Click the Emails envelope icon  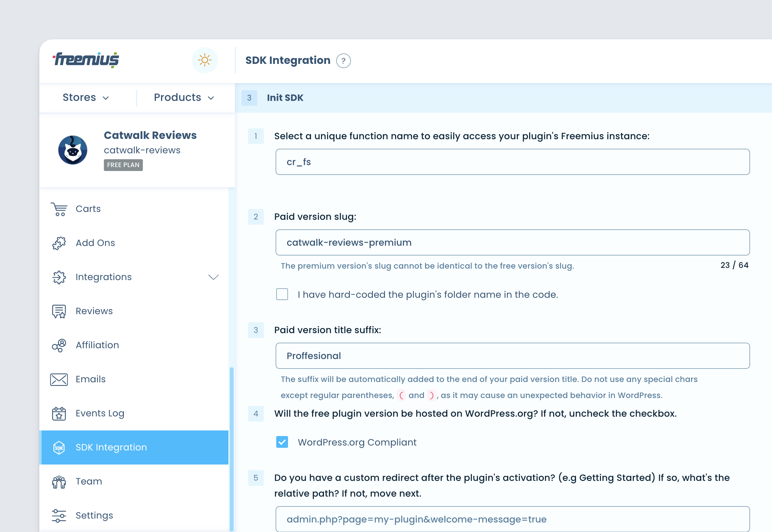click(59, 379)
